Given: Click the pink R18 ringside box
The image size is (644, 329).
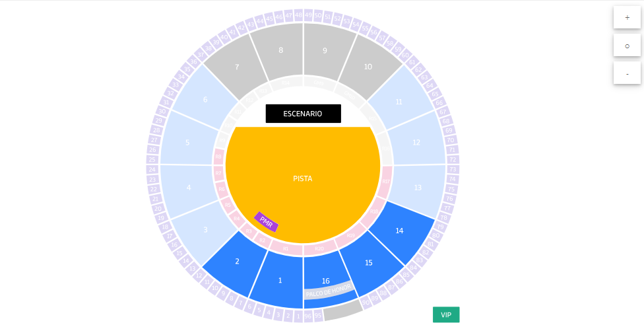Looking at the screenshot, I should tap(374, 213).
